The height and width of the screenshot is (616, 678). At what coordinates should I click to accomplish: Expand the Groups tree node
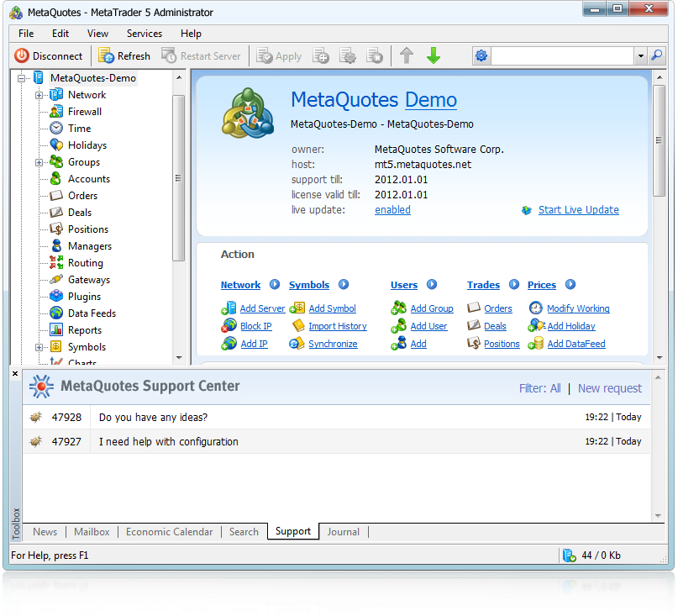(x=39, y=163)
